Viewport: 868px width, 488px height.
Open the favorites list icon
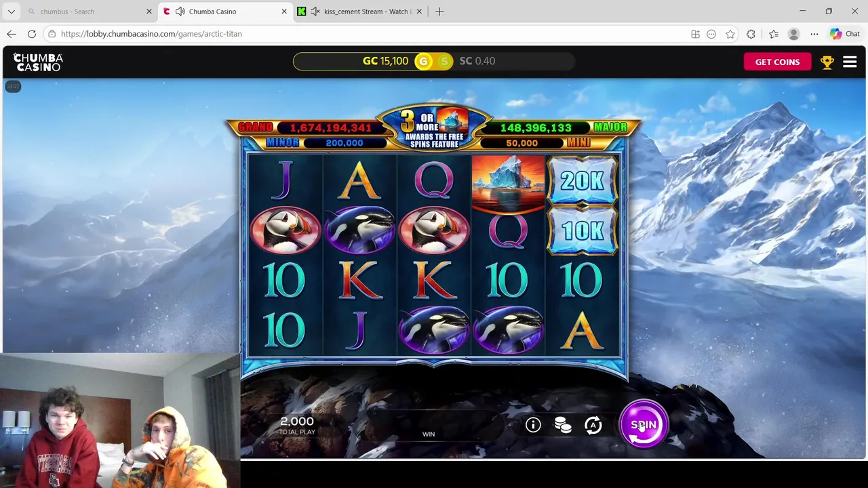coord(774,34)
